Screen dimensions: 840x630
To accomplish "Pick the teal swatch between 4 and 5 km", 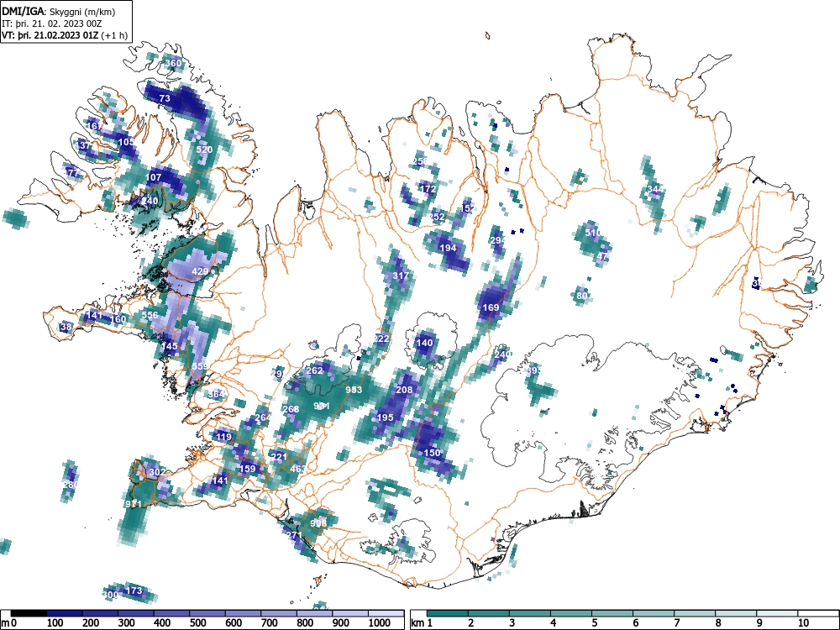I will 571,613.
